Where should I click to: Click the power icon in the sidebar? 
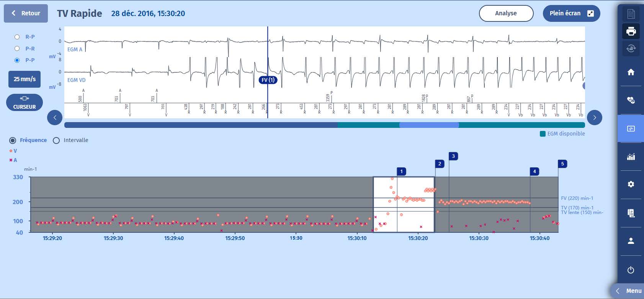click(x=631, y=270)
